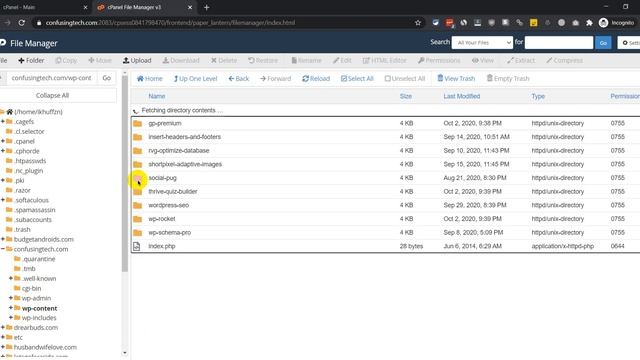The height and width of the screenshot is (360, 640).
Task: Expand the .softaculous tree folder
Action: [3, 200]
